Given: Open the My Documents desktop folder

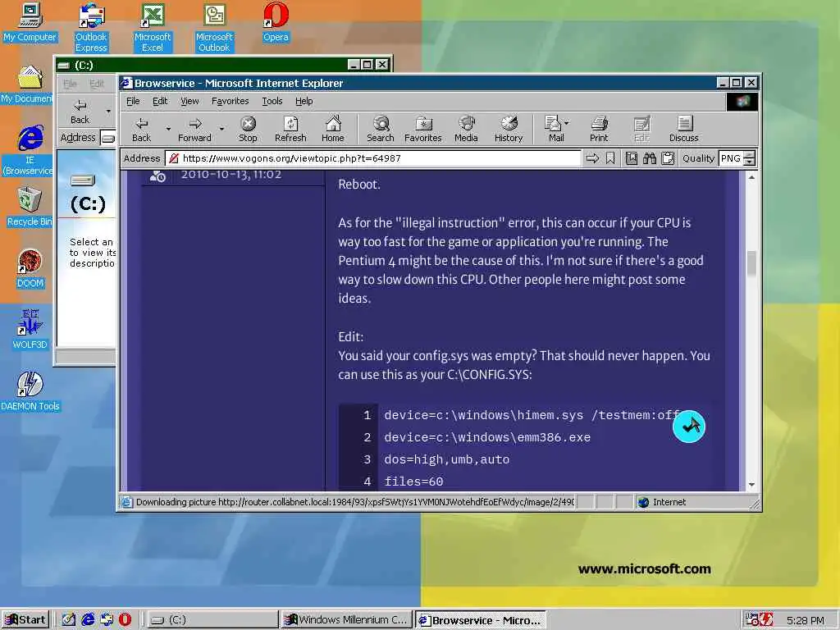Looking at the screenshot, I should 27,84.
